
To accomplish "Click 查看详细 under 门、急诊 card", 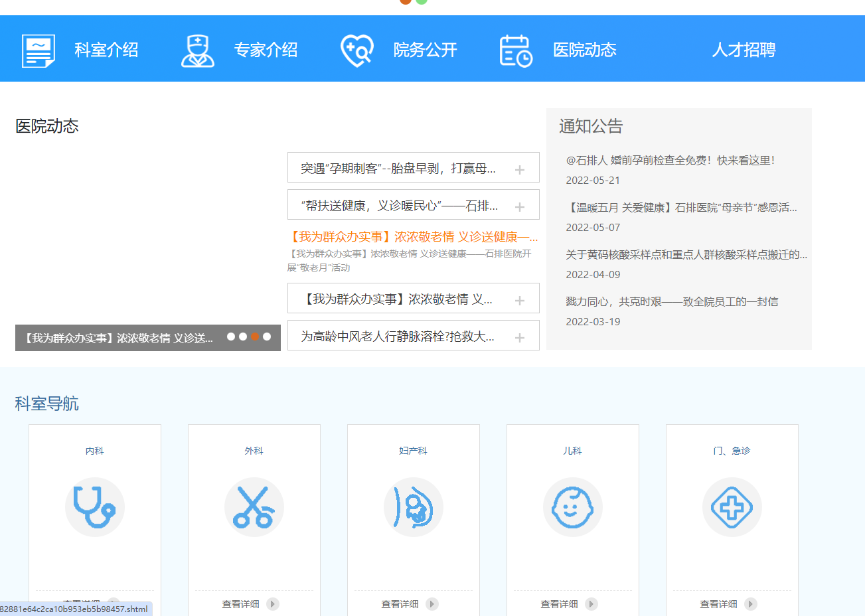I will 718,604.
